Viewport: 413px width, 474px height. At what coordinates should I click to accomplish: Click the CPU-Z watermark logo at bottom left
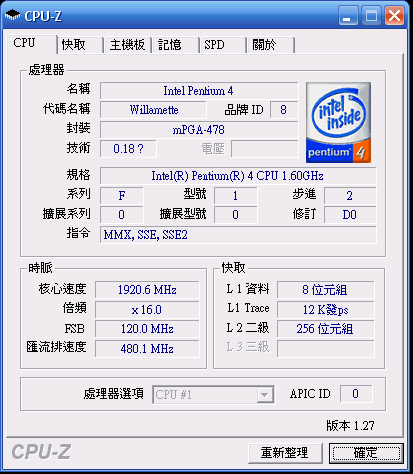tap(41, 452)
